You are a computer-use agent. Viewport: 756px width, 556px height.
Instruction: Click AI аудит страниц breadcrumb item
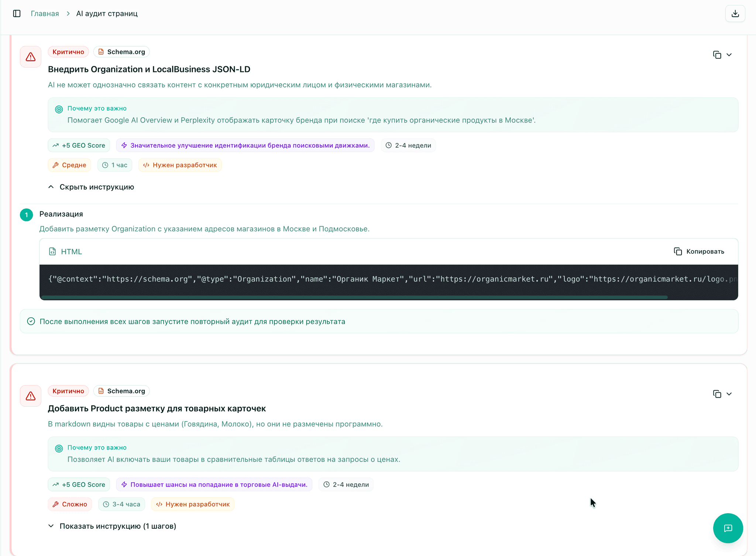[x=107, y=14]
